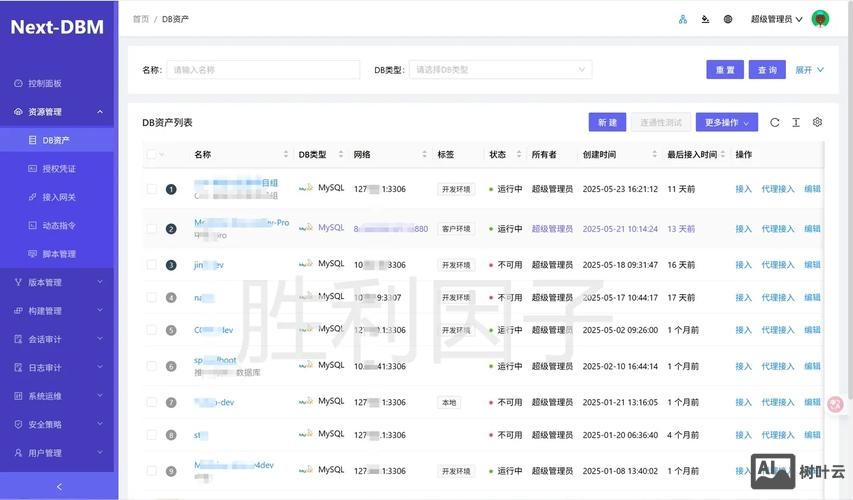Click the pink floating assistant icon

point(835,404)
